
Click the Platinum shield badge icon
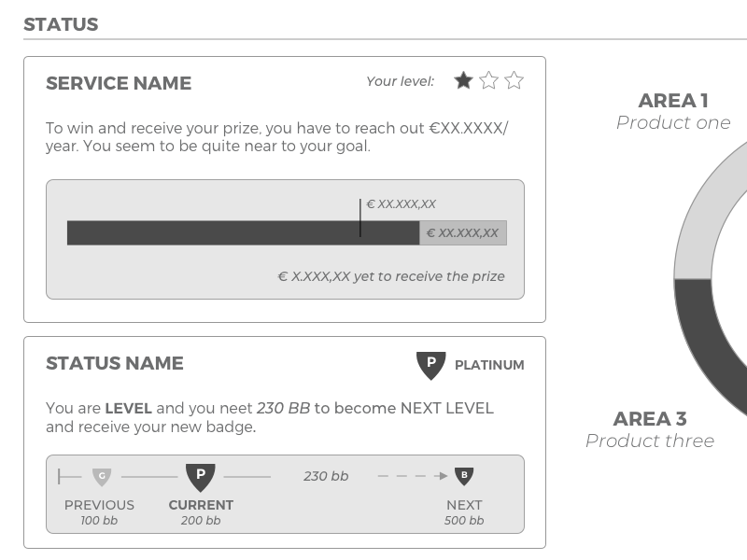coord(430,365)
